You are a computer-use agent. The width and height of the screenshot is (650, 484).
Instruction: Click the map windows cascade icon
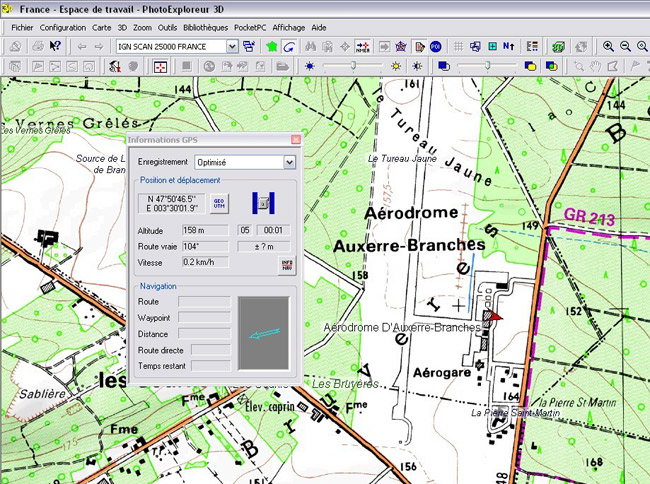click(249, 46)
